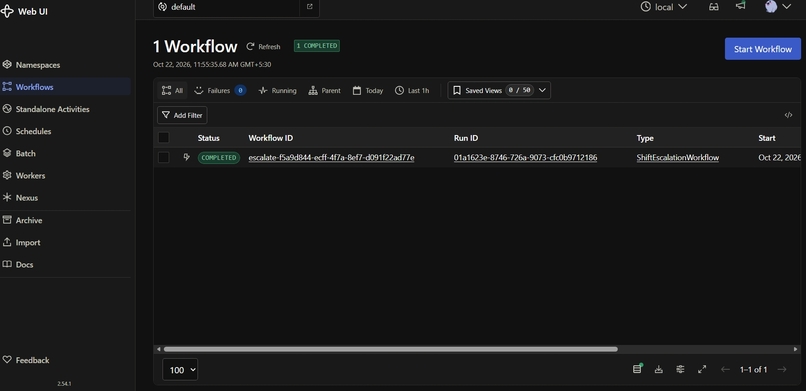
Task: Click the Oct 22, 2026 start time cell
Action: (x=779, y=158)
